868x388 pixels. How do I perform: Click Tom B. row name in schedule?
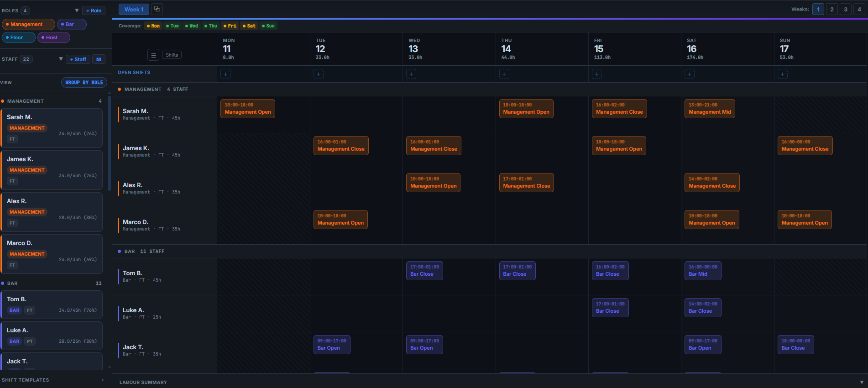click(x=132, y=273)
